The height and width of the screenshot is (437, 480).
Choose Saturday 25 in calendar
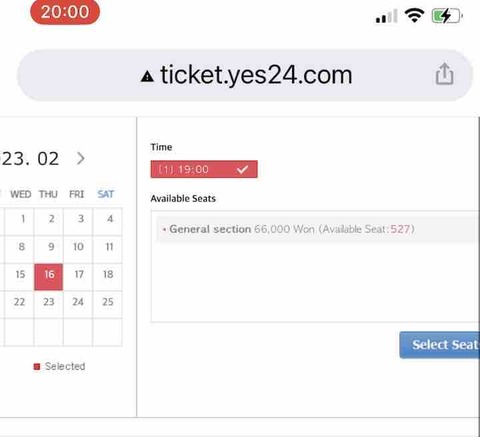[x=108, y=302]
